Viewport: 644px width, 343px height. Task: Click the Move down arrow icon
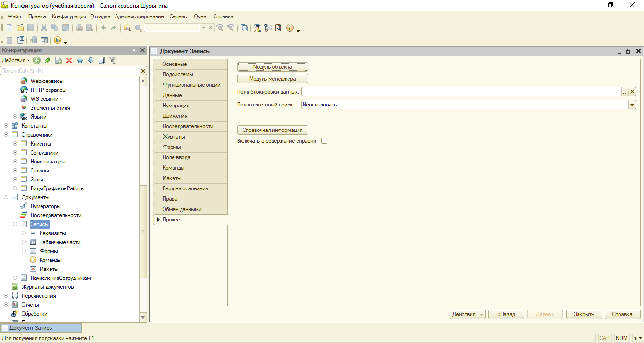[x=91, y=60]
